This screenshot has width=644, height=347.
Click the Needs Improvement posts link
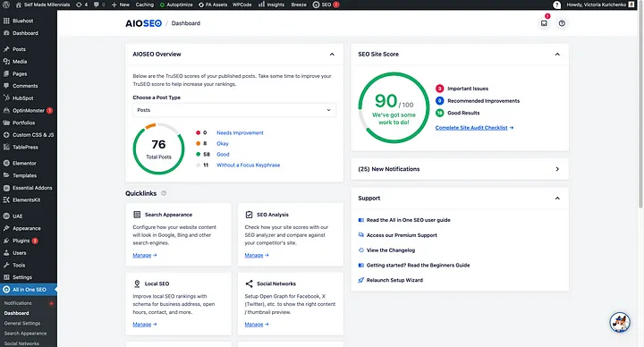click(240, 132)
